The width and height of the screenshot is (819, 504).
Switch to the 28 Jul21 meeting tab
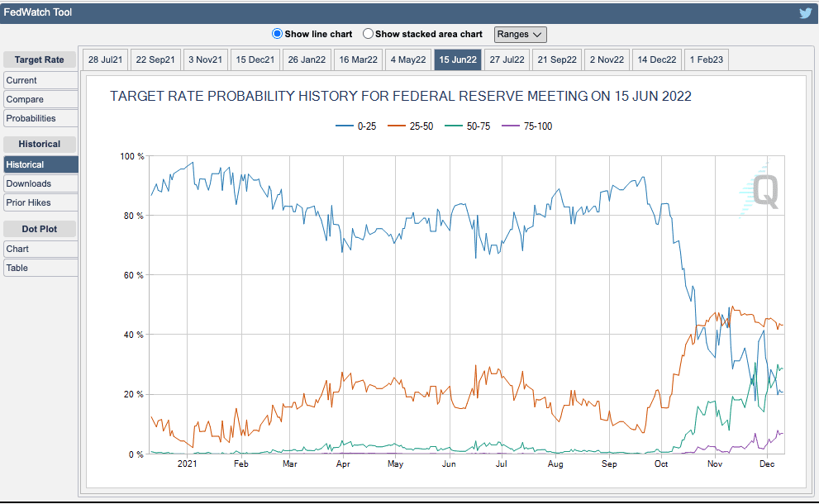[105, 59]
